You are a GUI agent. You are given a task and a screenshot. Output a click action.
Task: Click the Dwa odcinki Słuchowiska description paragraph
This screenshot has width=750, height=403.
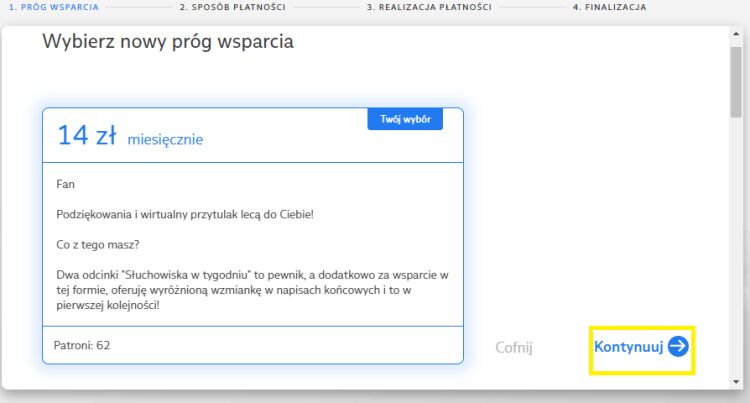(x=250, y=289)
